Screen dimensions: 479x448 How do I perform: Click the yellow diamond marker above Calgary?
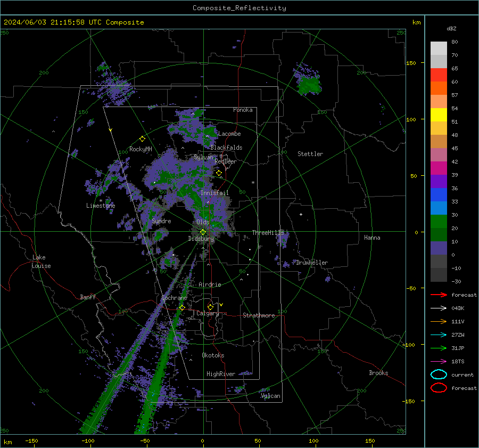pos(210,307)
